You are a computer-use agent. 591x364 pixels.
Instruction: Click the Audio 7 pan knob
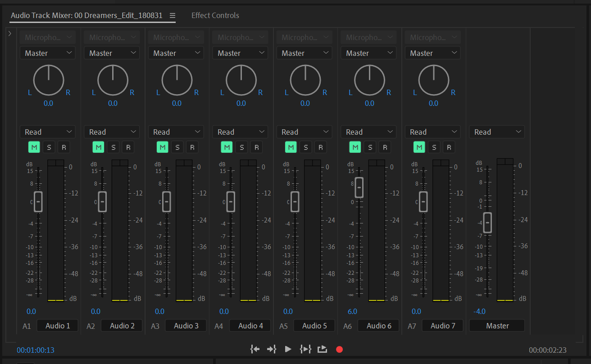tap(434, 80)
